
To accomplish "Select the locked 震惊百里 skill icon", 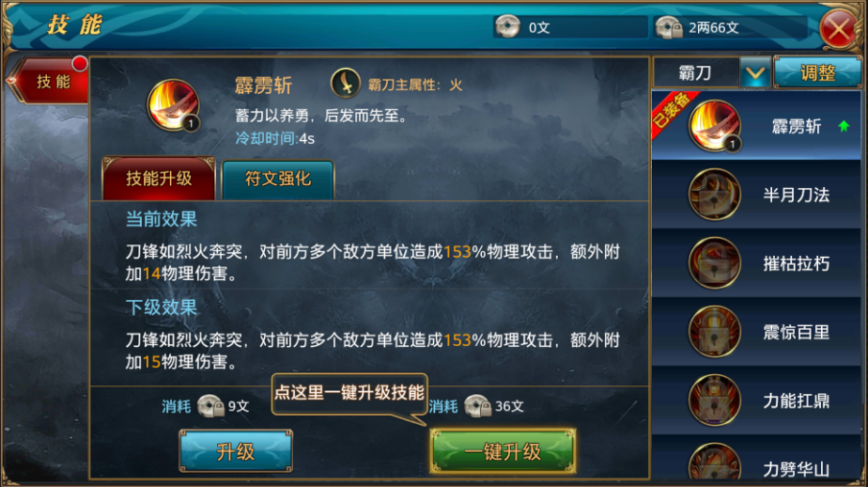I will pos(715,332).
